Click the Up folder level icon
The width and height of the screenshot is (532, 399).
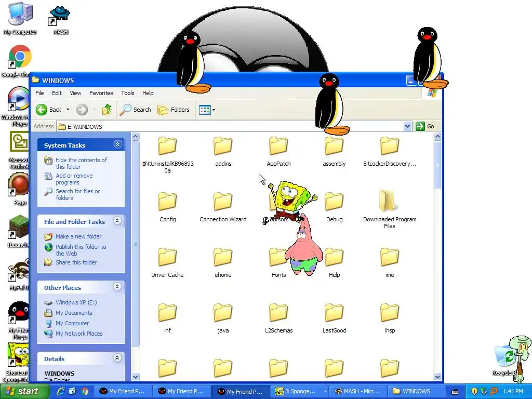107,110
